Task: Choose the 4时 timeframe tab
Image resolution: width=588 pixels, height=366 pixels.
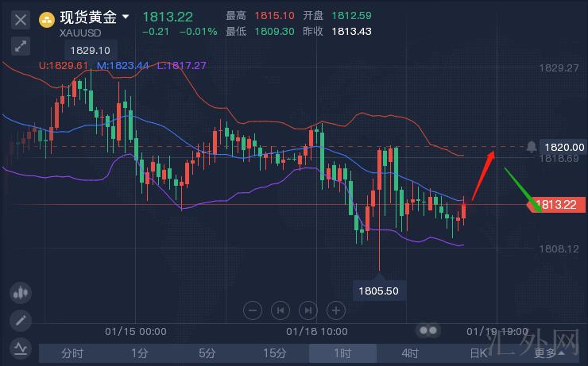Action: tap(410, 353)
